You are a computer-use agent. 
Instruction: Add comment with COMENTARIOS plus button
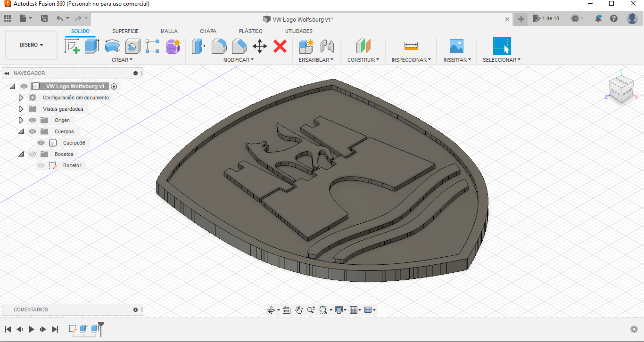[x=136, y=309]
